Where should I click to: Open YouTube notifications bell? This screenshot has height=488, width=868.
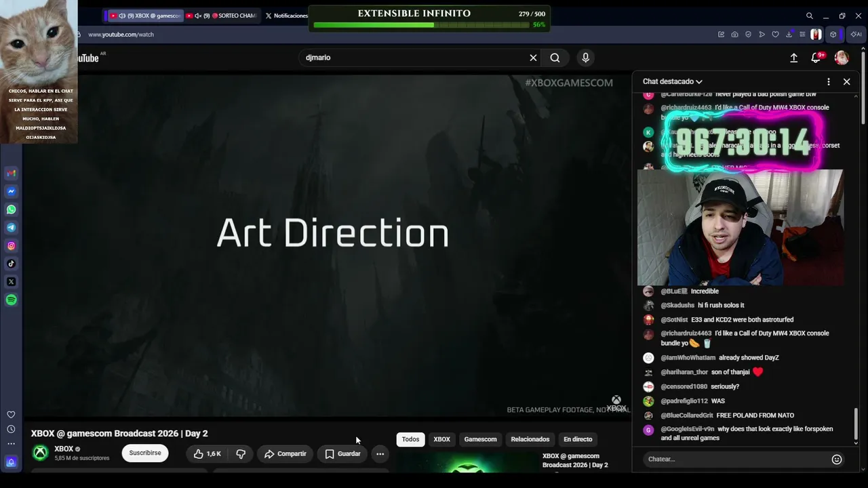tap(816, 58)
